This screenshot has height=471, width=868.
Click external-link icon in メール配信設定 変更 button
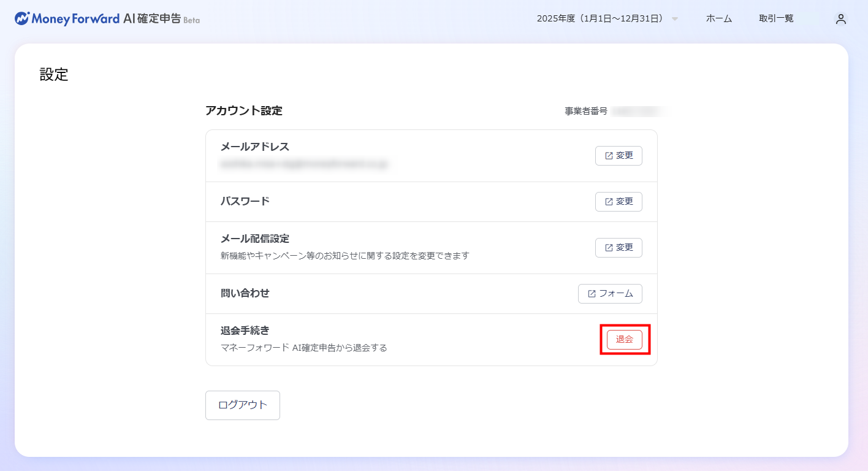pos(609,248)
